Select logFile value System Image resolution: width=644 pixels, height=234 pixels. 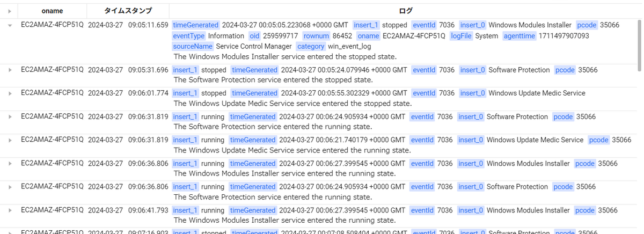(487, 36)
